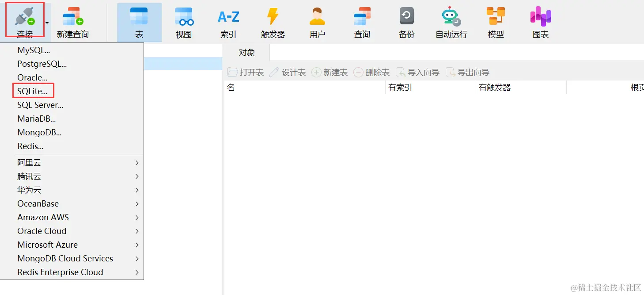Expand the Microsoft Azure submenu
This screenshot has width=644, height=295.
[72, 245]
